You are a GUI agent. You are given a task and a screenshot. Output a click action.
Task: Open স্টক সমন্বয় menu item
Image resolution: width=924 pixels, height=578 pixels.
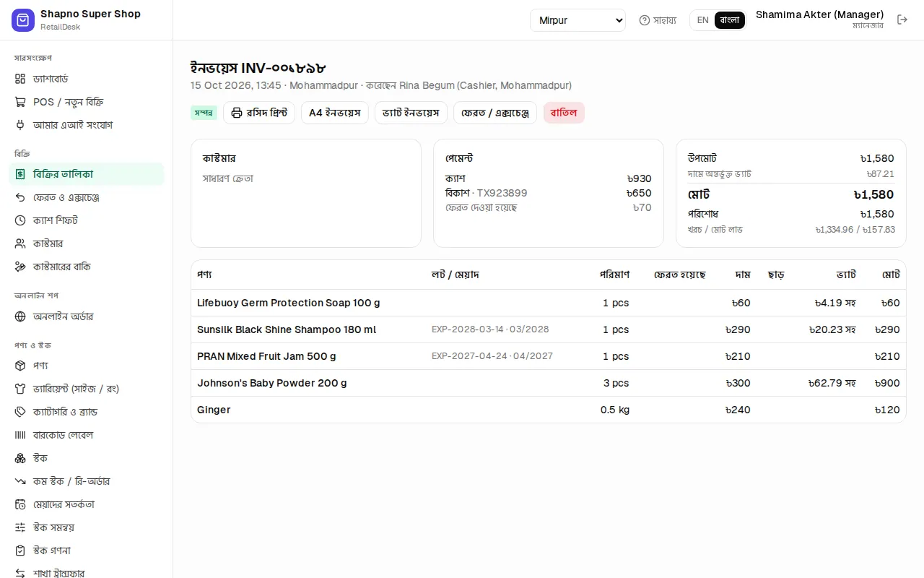87,527
